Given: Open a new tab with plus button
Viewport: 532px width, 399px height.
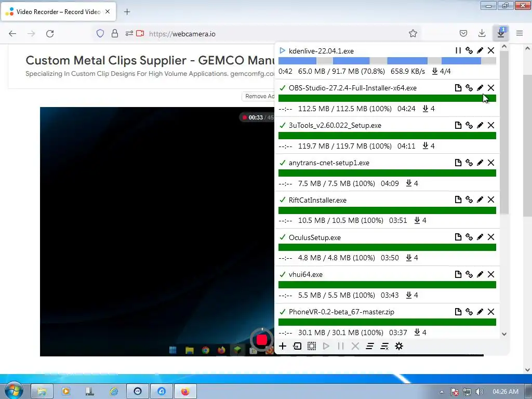Looking at the screenshot, I should click(x=127, y=12).
